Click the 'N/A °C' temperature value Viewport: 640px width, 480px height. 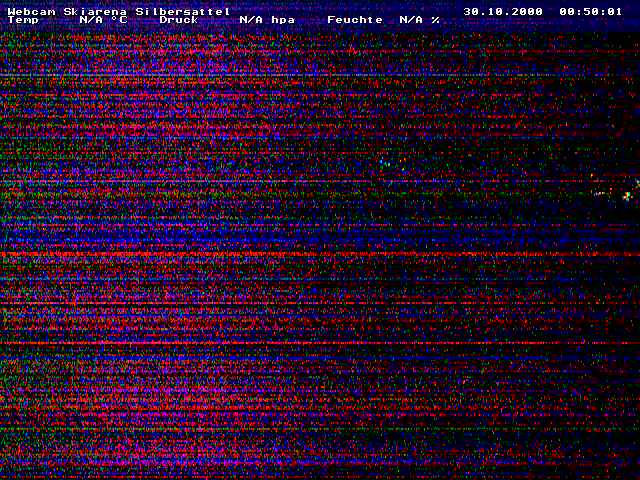pyautogui.click(x=103, y=20)
